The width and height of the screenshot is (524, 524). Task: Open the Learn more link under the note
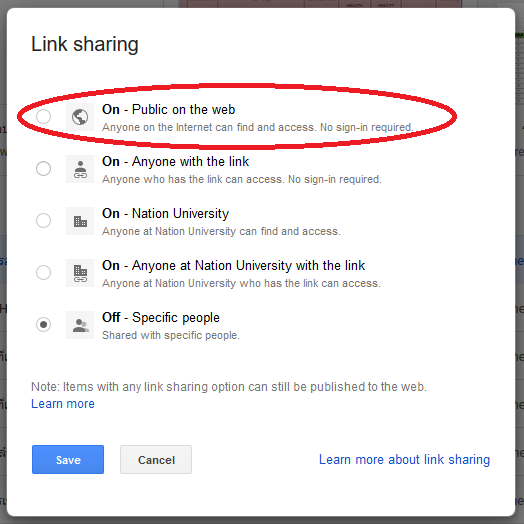click(x=63, y=404)
